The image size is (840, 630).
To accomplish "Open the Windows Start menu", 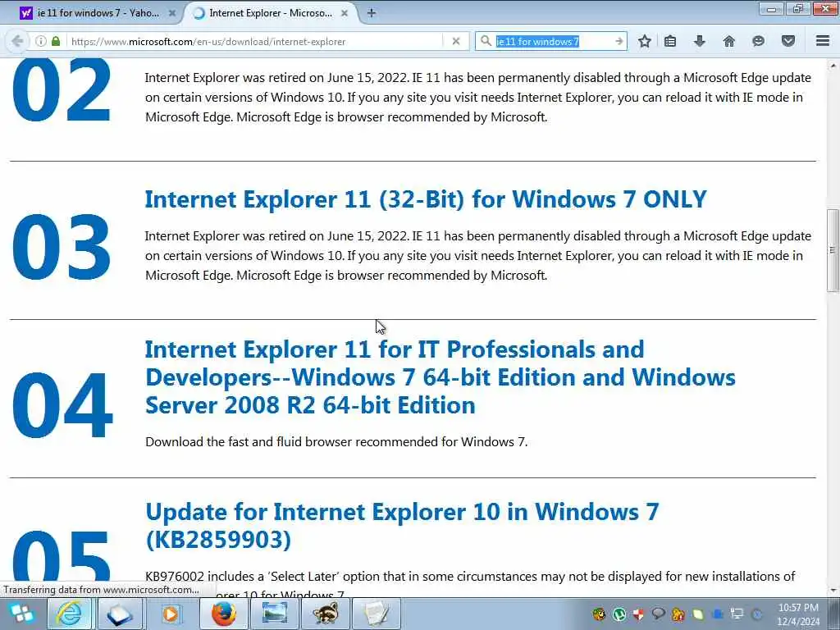I will click(21, 614).
